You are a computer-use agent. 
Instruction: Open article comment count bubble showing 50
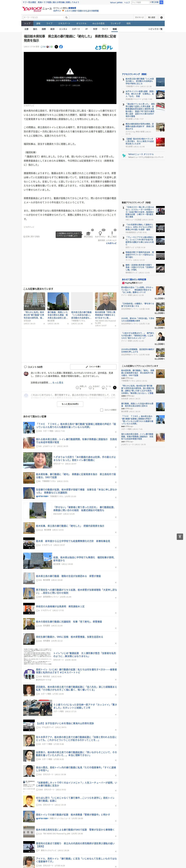point(43,47)
